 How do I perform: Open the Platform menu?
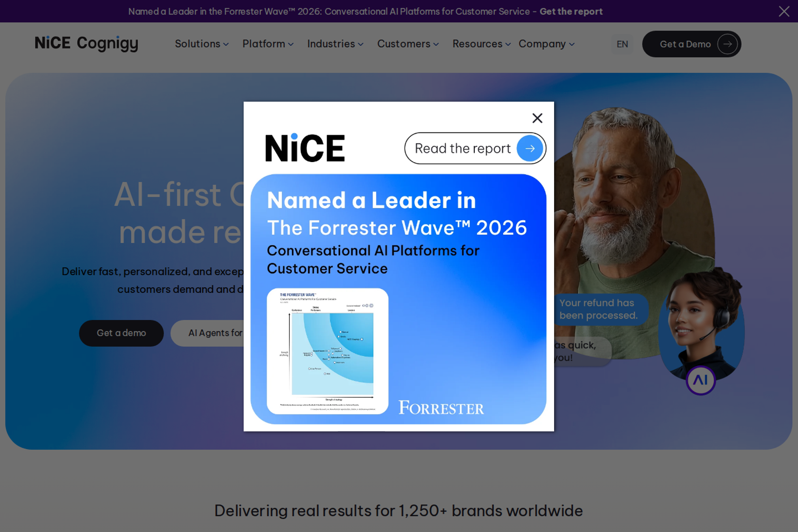(x=268, y=44)
